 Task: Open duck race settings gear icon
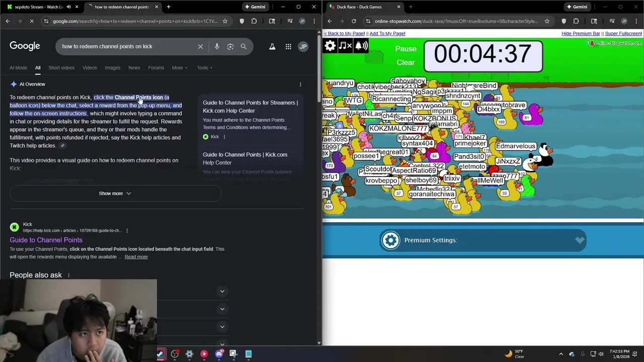tap(330, 46)
